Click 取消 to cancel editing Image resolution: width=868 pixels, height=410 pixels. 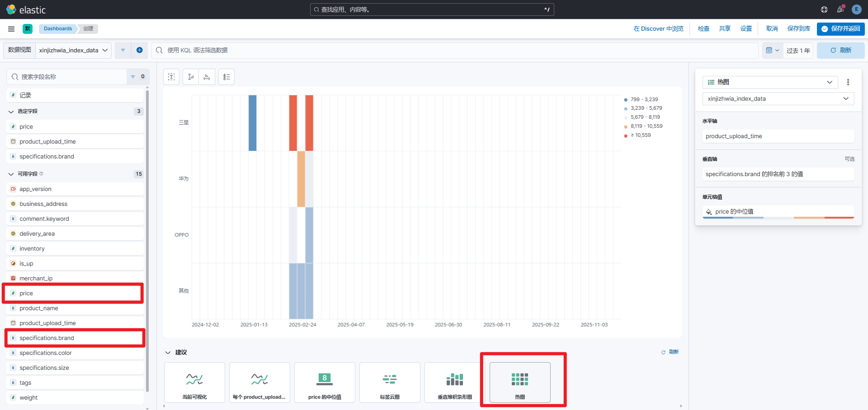(x=772, y=28)
